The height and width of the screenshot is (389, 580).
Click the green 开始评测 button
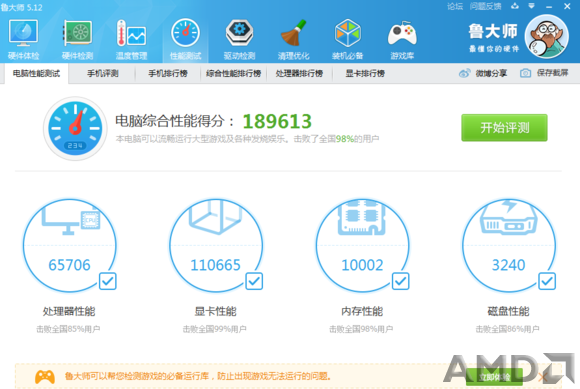[x=504, y=128]
